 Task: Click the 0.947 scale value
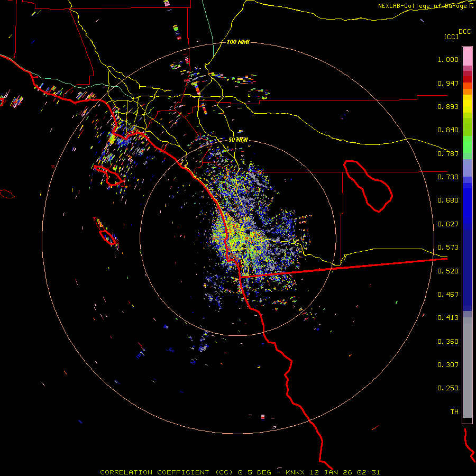[x=448, y=83]
